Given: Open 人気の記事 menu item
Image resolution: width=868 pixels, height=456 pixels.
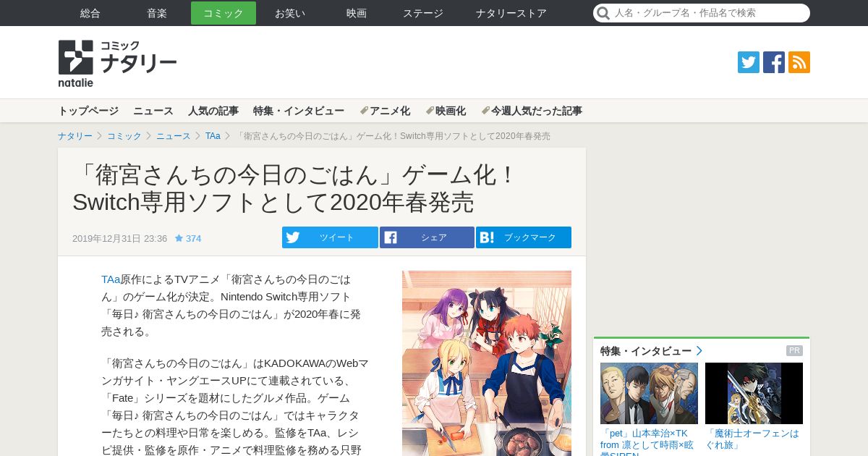Looking at the screenshot, I should (x=213, y=111).
